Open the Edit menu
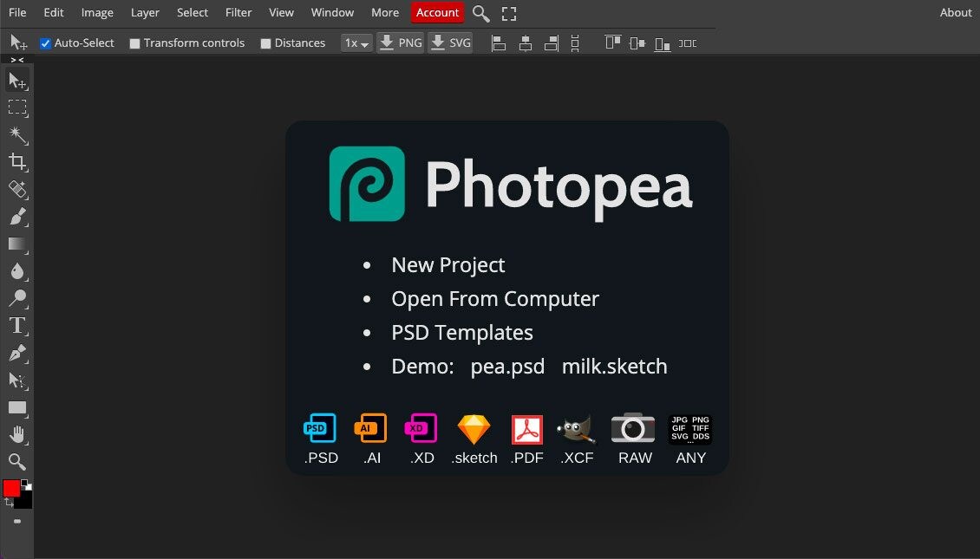980x559 pixels. click(x=54, y=12)
